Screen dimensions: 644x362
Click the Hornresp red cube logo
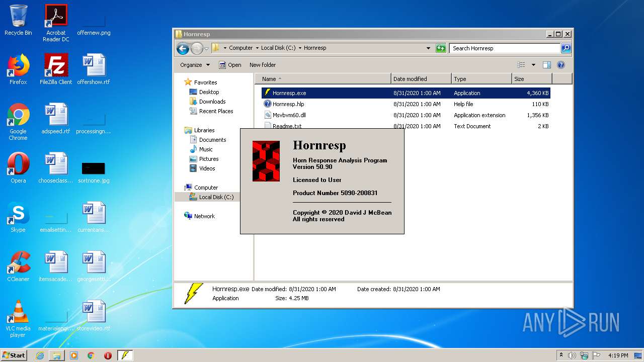(x=266, y=161)
